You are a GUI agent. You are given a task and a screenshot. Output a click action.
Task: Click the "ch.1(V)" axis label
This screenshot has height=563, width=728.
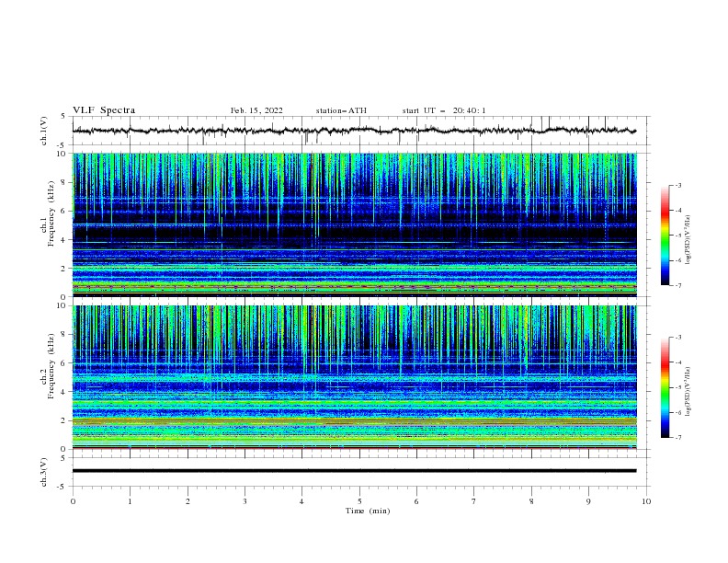pos(44,131)
